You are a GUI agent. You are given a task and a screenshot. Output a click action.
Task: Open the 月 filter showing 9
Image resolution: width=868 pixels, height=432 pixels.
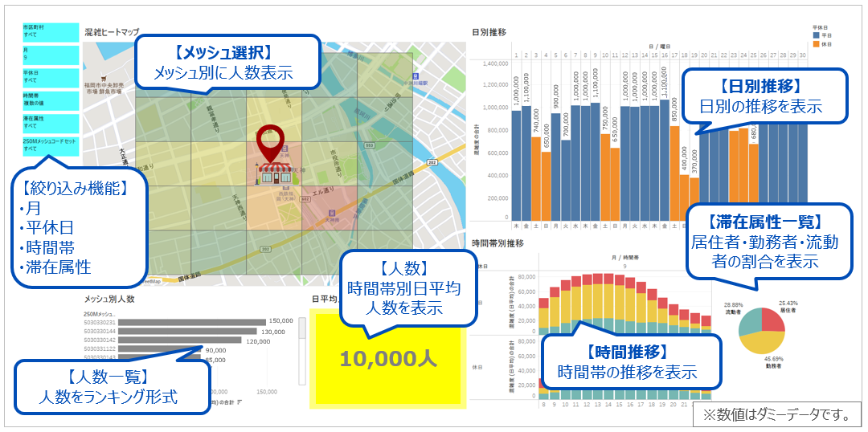(51, 55)
